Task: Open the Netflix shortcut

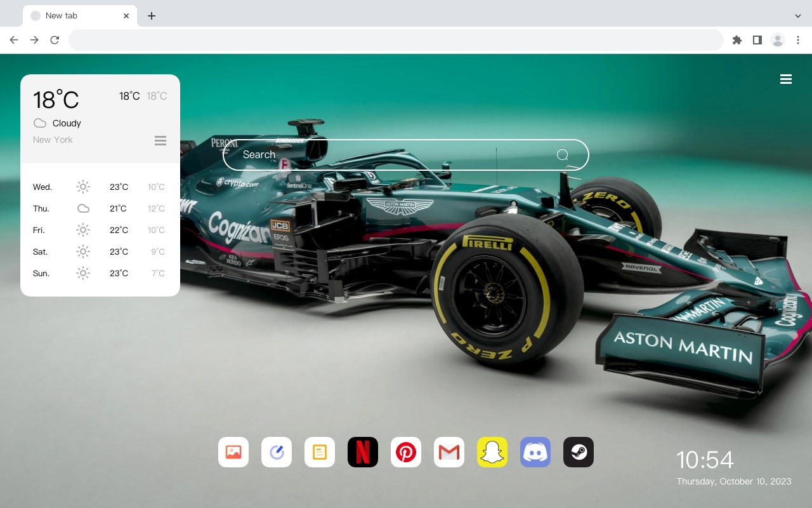Action: (x=363, y=452)
